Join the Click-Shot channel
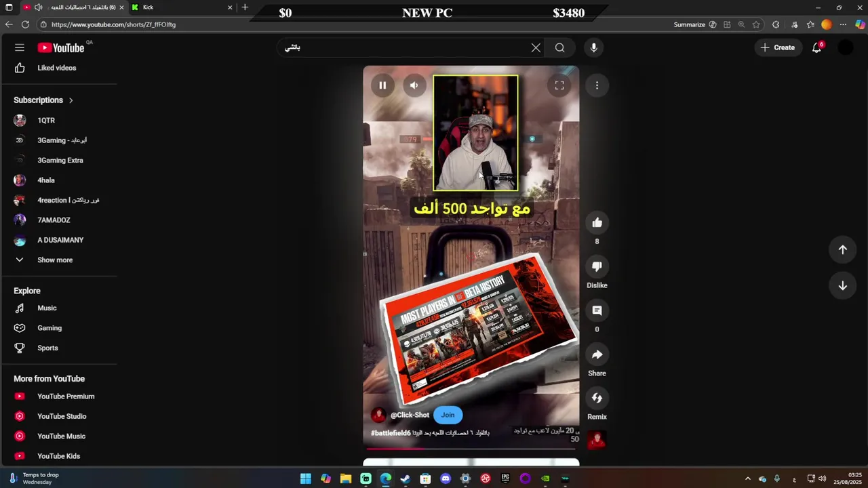The height and width of the screenshot is (488, 868). click(448, 415)
